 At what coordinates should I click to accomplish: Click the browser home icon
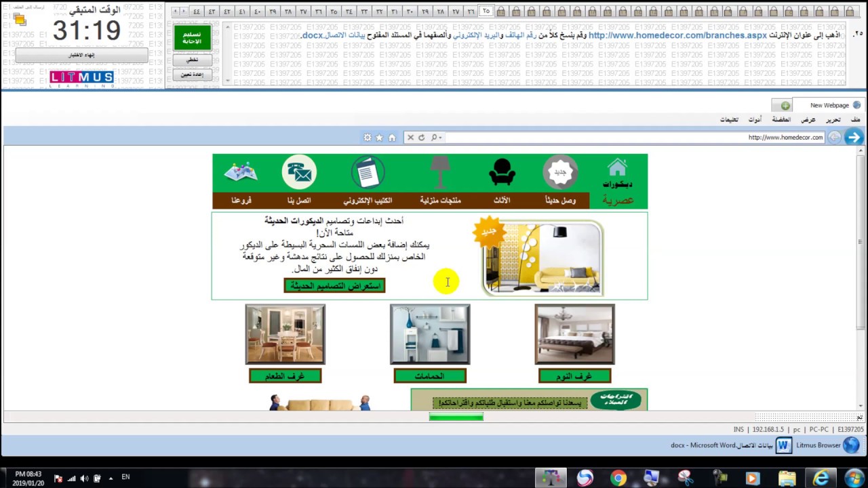coord(392,138)
